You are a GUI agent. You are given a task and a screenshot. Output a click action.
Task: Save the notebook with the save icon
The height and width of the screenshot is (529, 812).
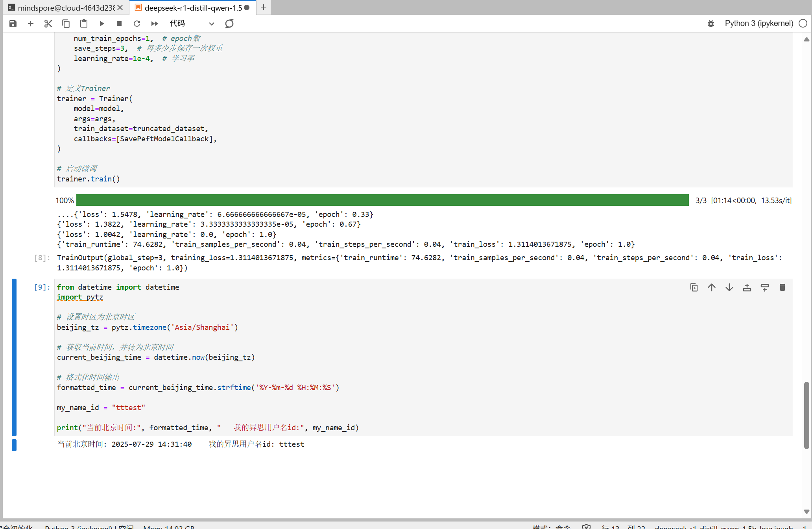pos(13,24)
